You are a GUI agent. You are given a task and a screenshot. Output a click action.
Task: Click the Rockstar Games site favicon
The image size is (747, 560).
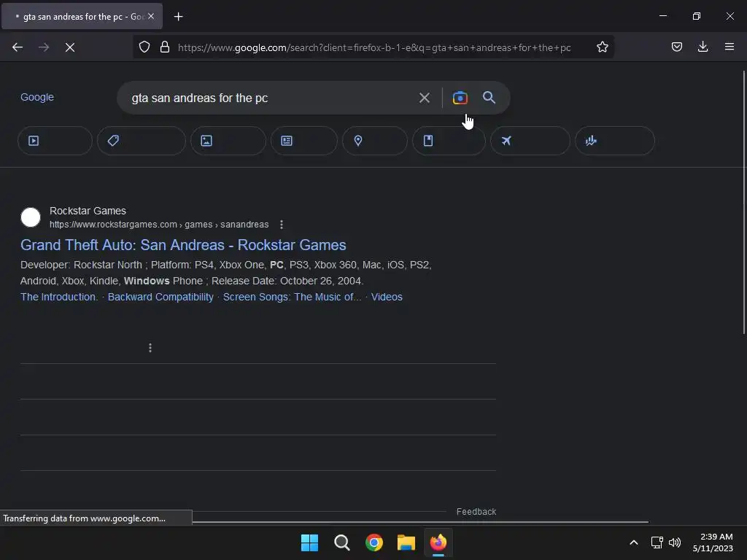[31, 217]
